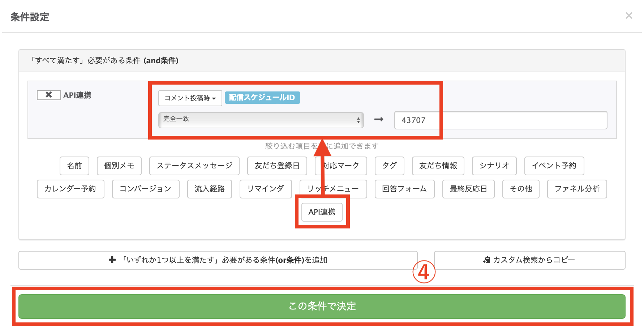Add コンバージョン filter condition

point(146,189)
